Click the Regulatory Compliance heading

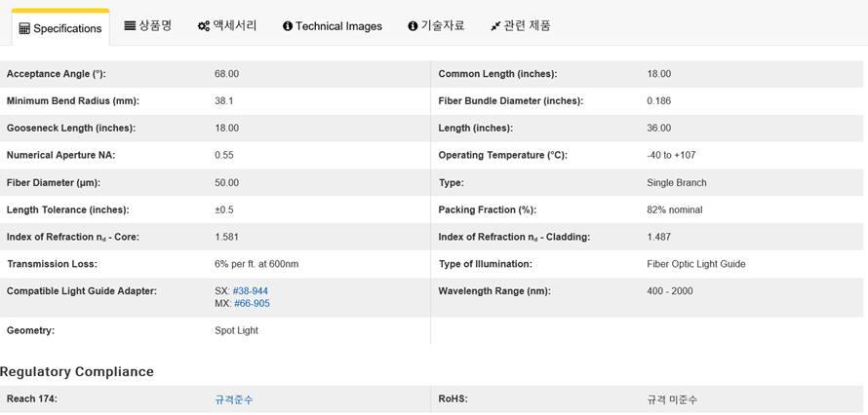tap(77, 372)
